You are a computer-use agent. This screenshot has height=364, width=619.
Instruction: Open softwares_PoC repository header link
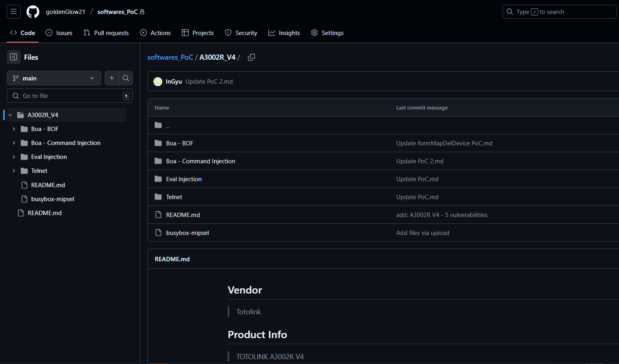118,12
